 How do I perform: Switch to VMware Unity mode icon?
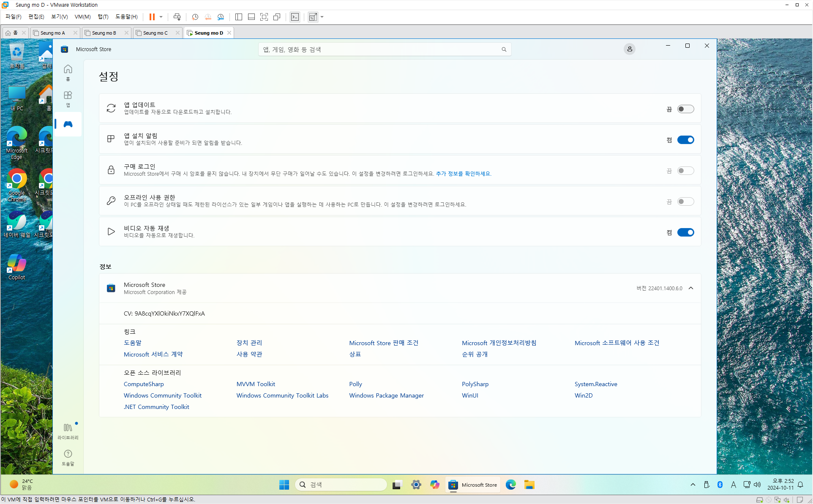[277, 17]
